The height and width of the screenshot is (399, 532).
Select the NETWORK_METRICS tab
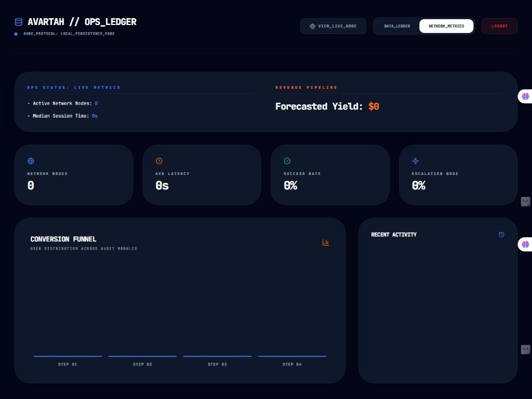tap(446, 26)
